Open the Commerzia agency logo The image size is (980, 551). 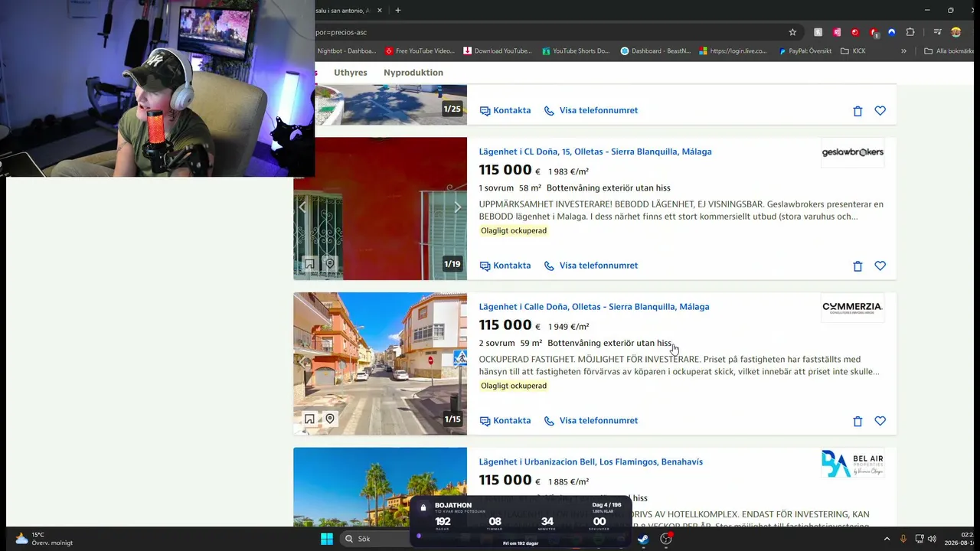(852, 308)
